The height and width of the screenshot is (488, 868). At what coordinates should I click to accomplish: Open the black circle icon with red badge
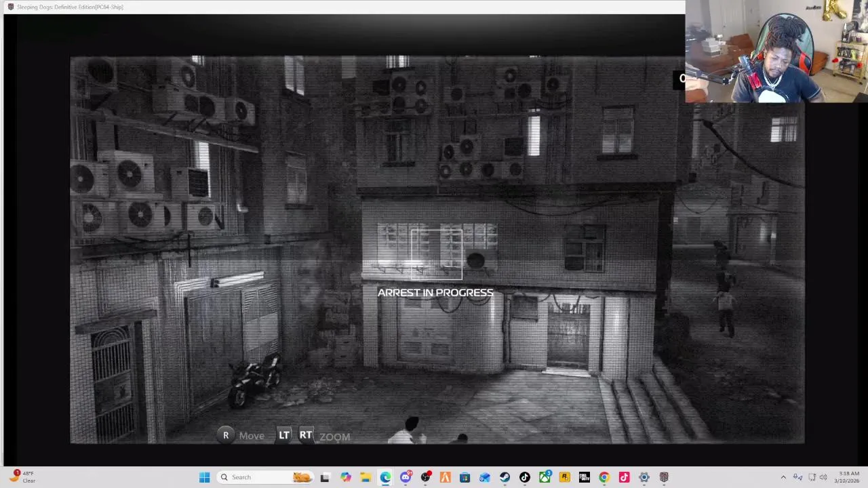(425, 477)
